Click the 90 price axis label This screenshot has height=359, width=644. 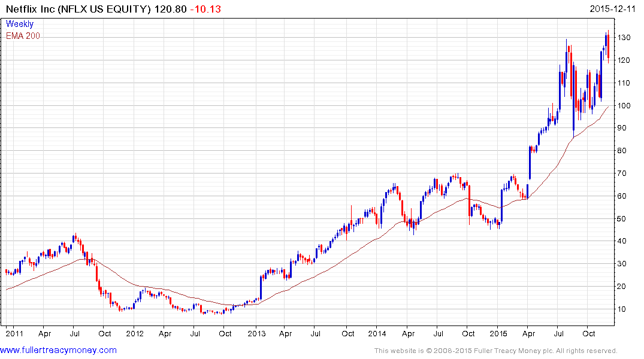622,127
